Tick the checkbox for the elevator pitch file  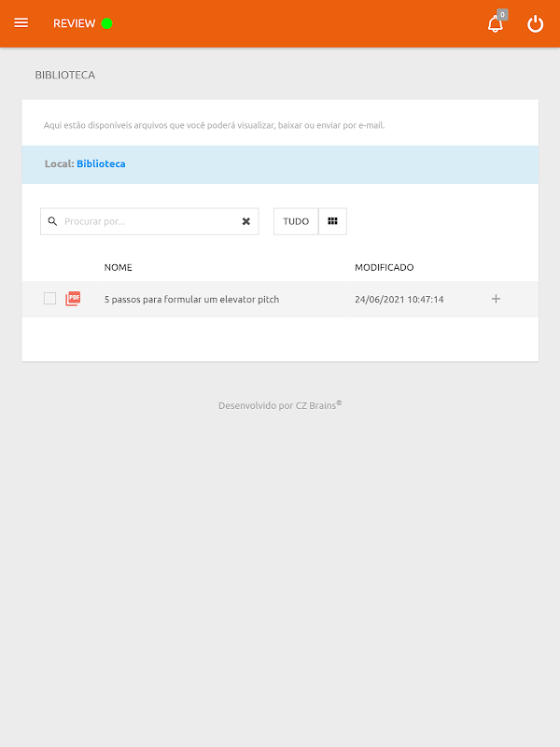(x=49, y=299)
